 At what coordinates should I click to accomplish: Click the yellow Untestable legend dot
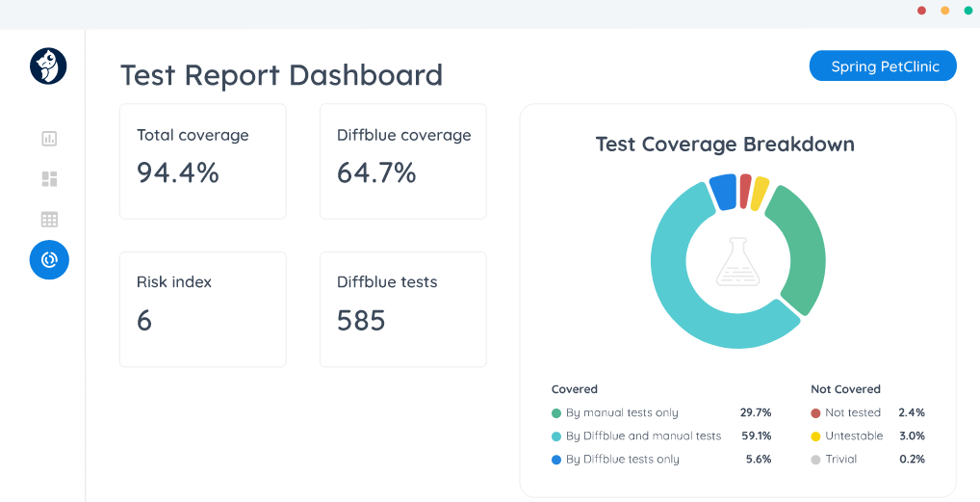pyautogui.click(x=815, y=436)
